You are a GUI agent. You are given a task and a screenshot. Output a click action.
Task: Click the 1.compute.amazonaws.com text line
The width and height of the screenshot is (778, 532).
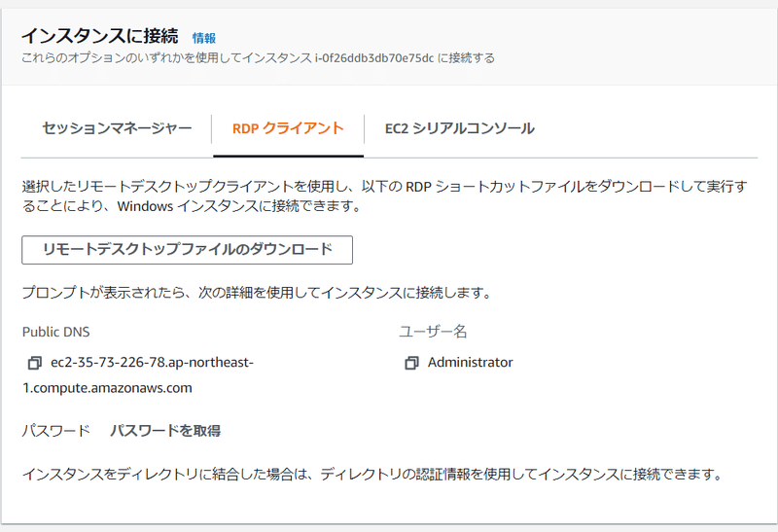[x=107, y=388]
